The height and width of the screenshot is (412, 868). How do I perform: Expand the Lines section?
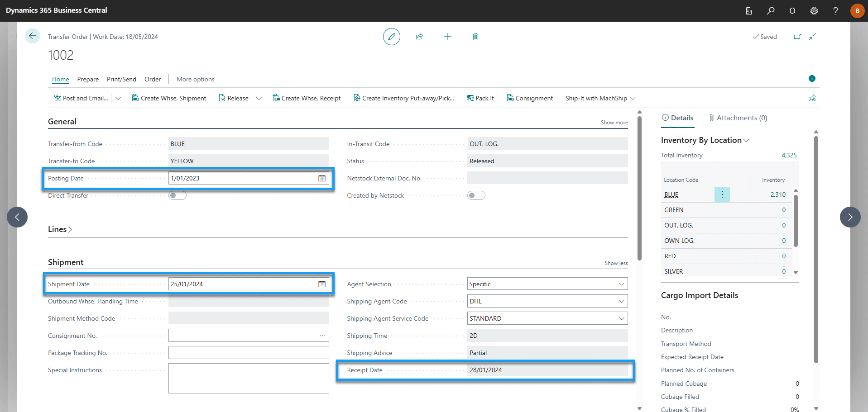60,229
